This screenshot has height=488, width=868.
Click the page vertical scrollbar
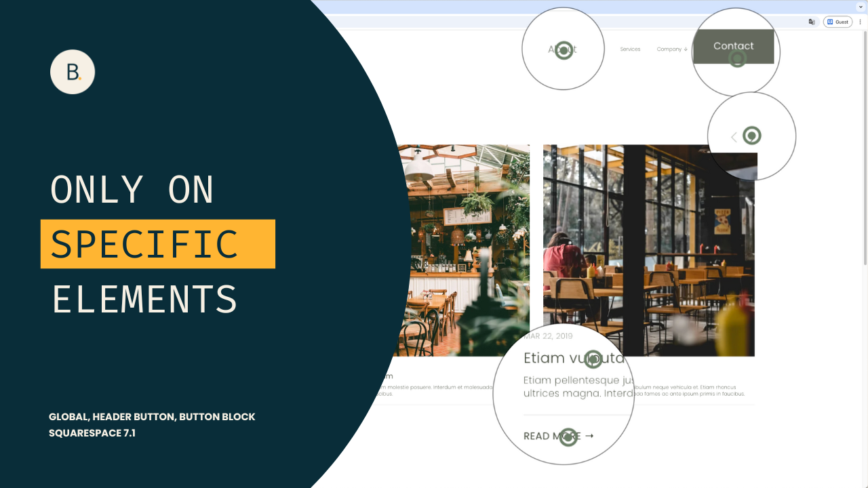point(865,149)
